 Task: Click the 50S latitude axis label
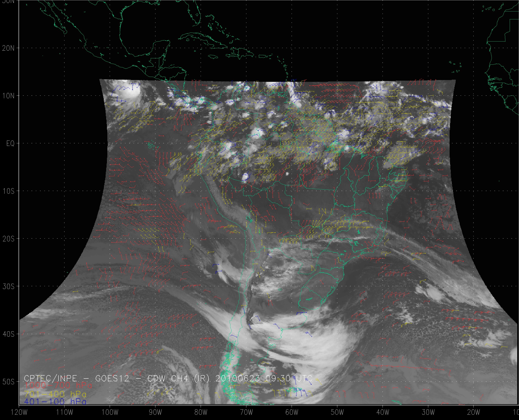pyautogui.click(x=8, y=382)
